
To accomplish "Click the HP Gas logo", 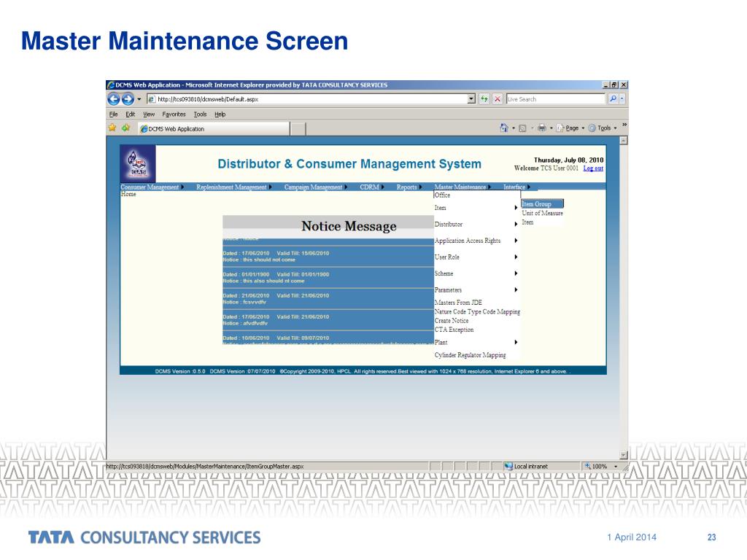I will (x=138, y=163).
